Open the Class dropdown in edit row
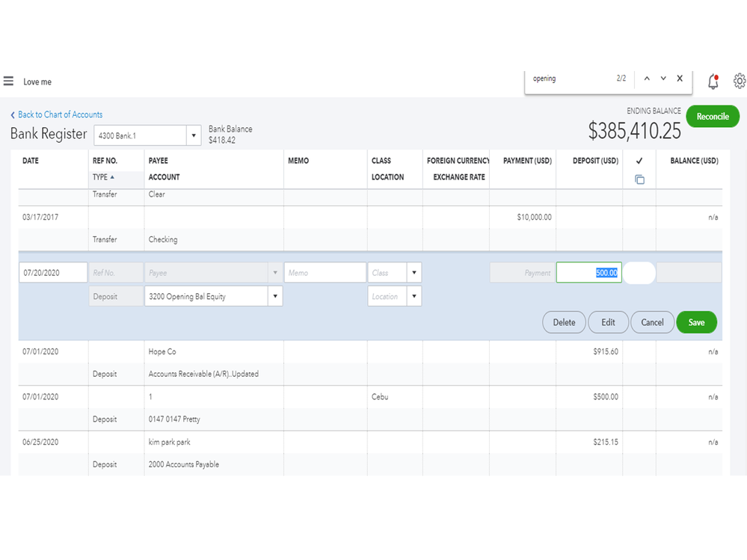Image resolution: width=747 pixels, height=560 pixels. click(x=414, y=273)
